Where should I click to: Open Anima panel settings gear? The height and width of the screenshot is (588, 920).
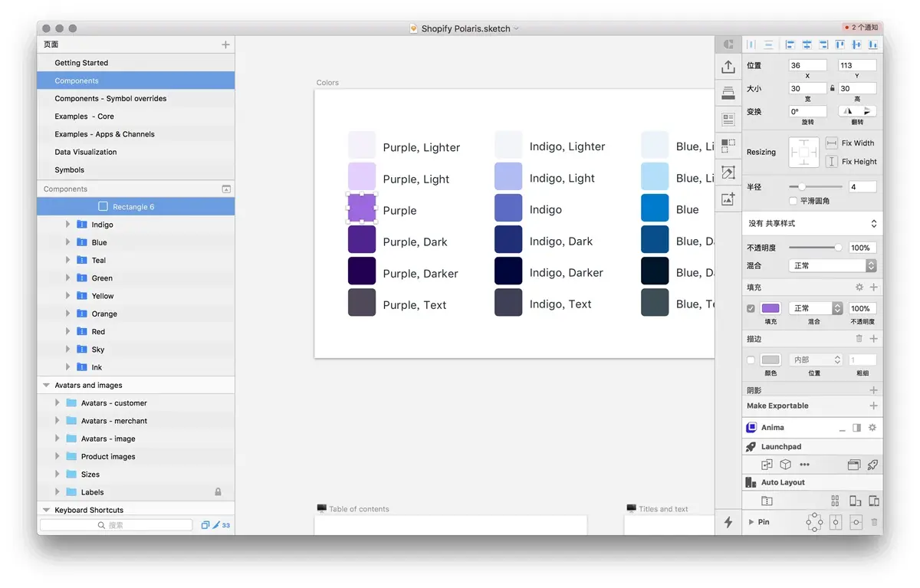(x=872, y=428)
